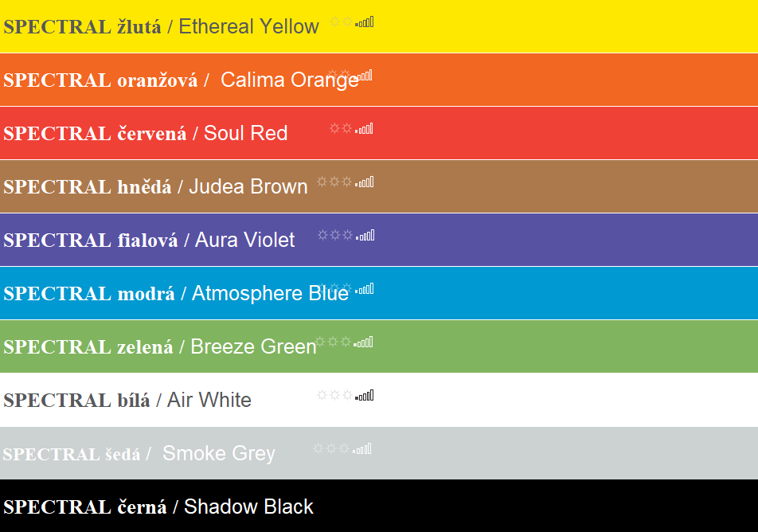Click the three star rating on Air White

(334, 395)
